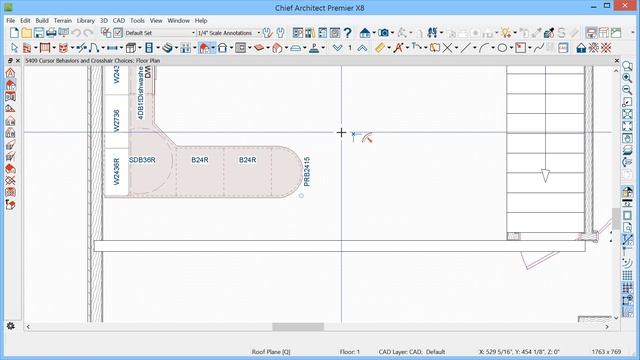Toggle reference grid display icon

coord(627,276)
